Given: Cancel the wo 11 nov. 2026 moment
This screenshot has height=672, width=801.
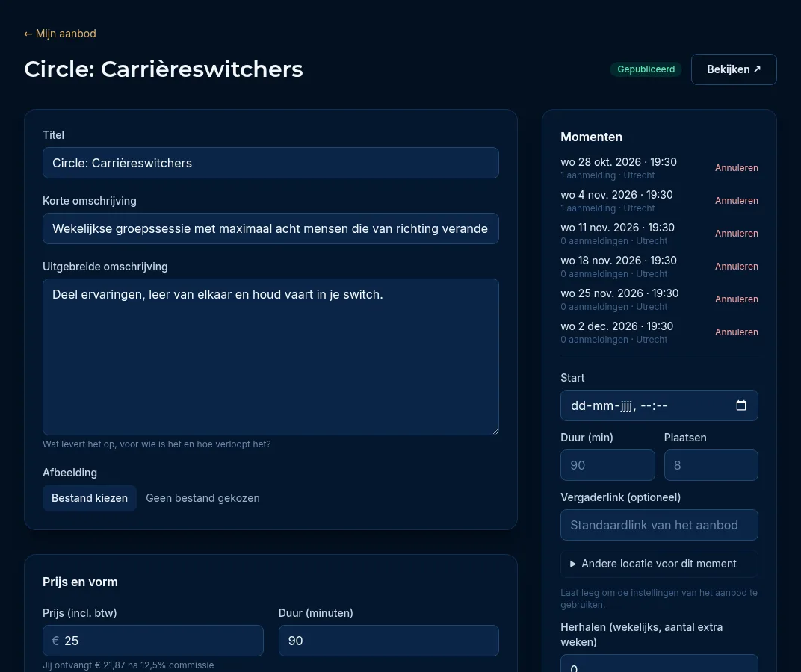Looking at the screenshot, I should click(736, 234).
